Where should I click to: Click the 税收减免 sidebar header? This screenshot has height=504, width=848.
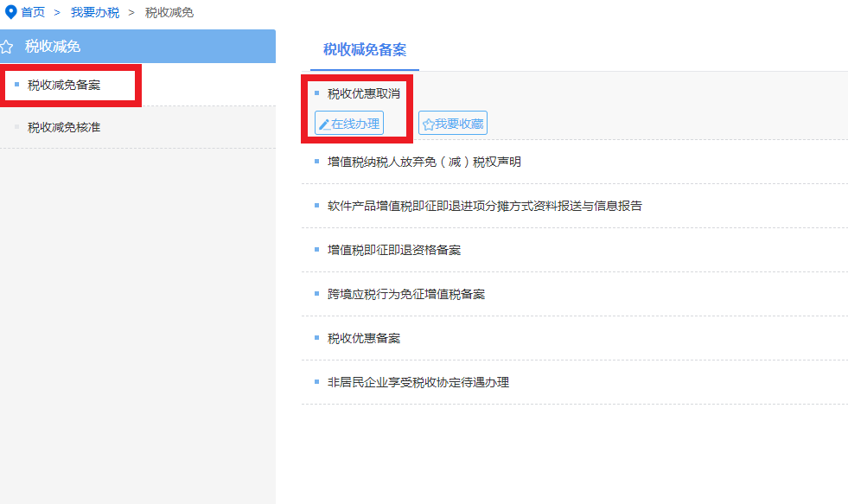tap(138, 47)
